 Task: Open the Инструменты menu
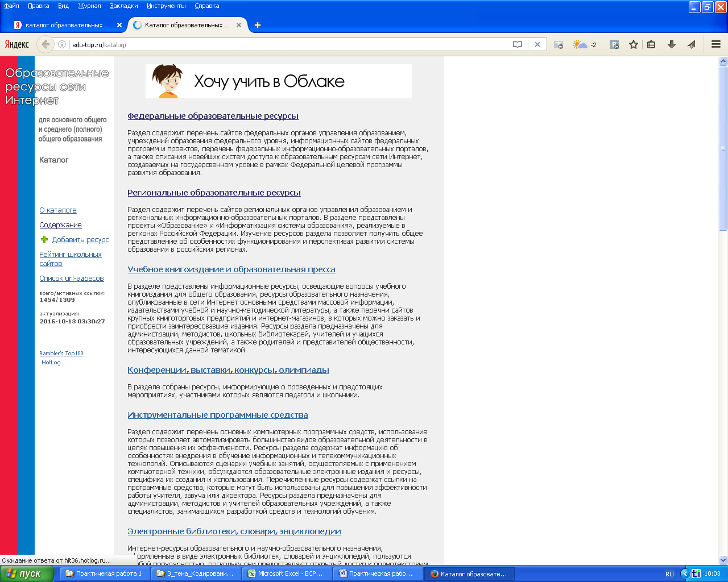click(x=166, y=6)
